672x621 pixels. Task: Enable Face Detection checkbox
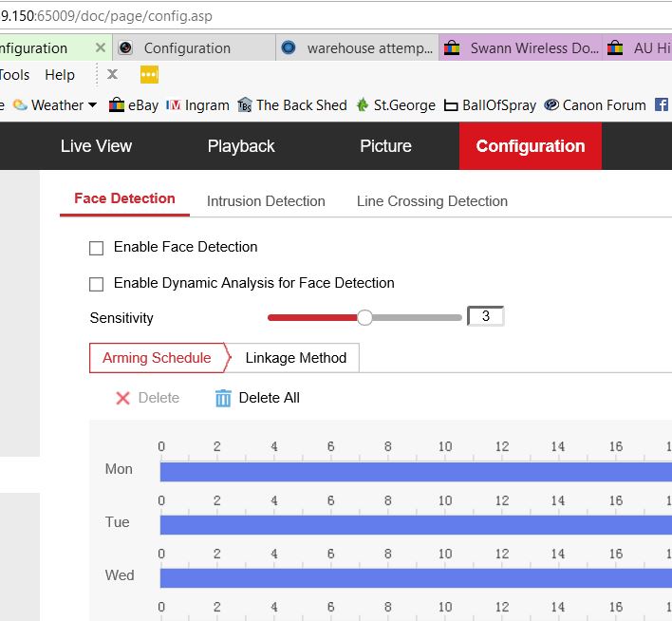pyautogui.click(x=96, y=248)
